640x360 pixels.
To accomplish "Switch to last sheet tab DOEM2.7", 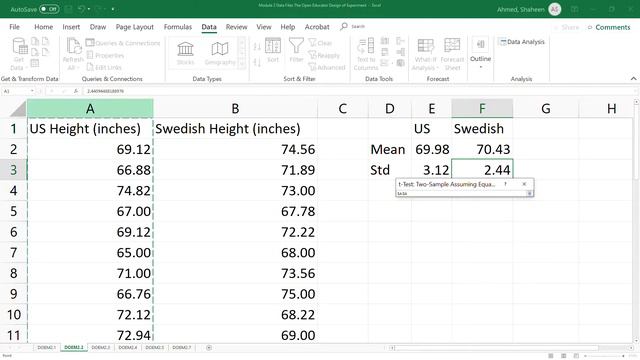I will pos(182,348).
